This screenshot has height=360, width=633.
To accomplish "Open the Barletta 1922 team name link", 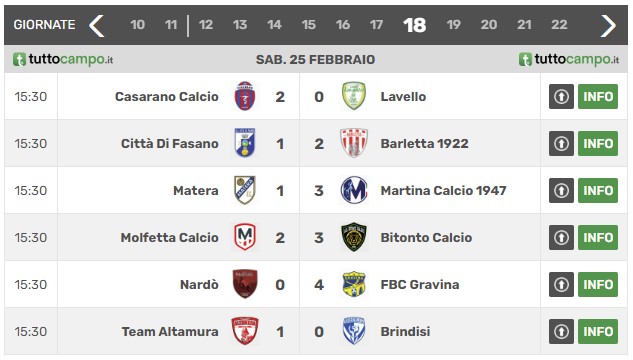I will pyautogui.click(x=424, y=143).
